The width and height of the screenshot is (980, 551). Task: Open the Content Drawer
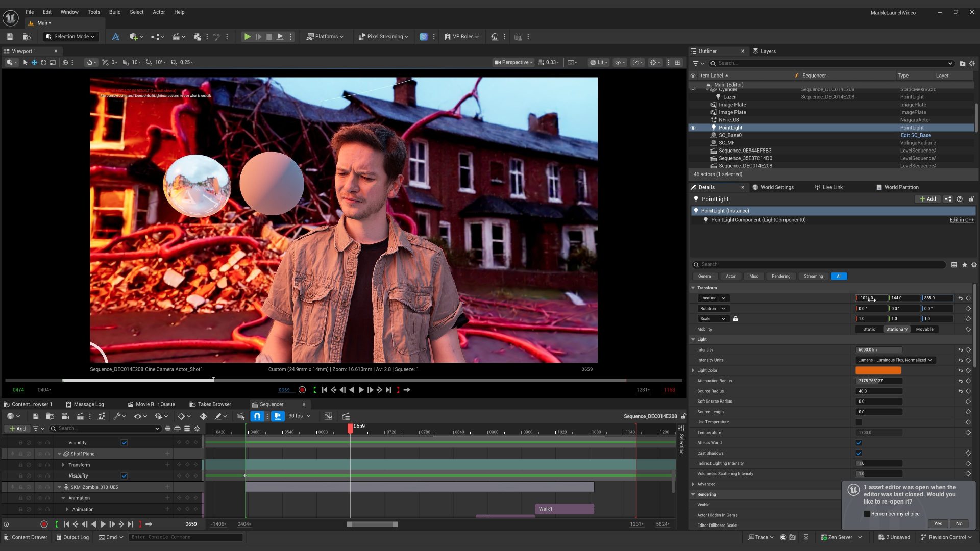click(26, 537)
